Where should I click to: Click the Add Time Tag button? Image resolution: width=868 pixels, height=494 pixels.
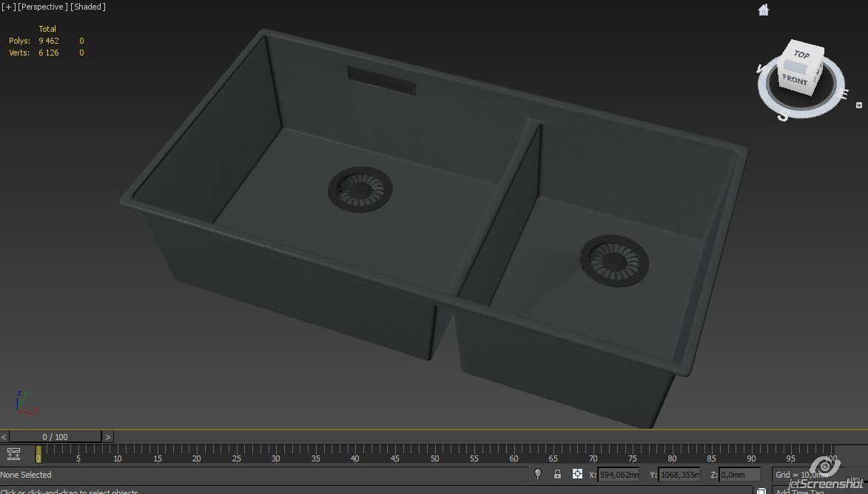click(800, 491)
